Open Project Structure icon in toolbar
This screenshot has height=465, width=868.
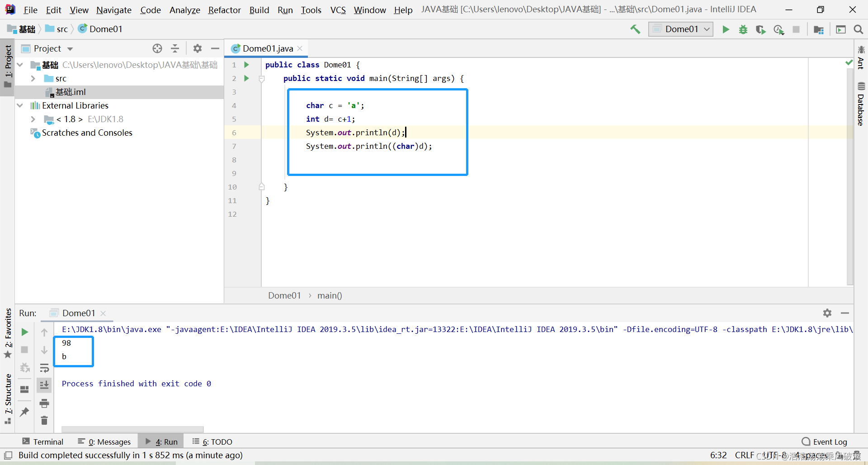click(x=818, y=29)
